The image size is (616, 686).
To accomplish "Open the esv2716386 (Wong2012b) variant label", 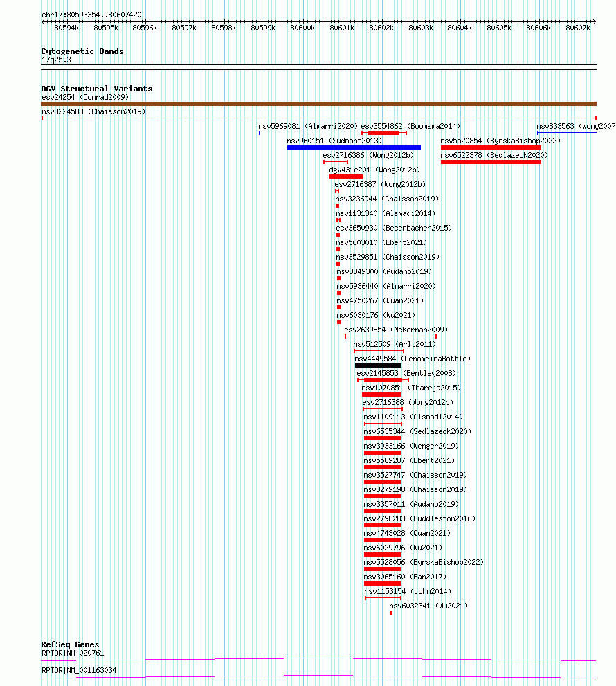I will pyautogui.click(x=368, y=155).
